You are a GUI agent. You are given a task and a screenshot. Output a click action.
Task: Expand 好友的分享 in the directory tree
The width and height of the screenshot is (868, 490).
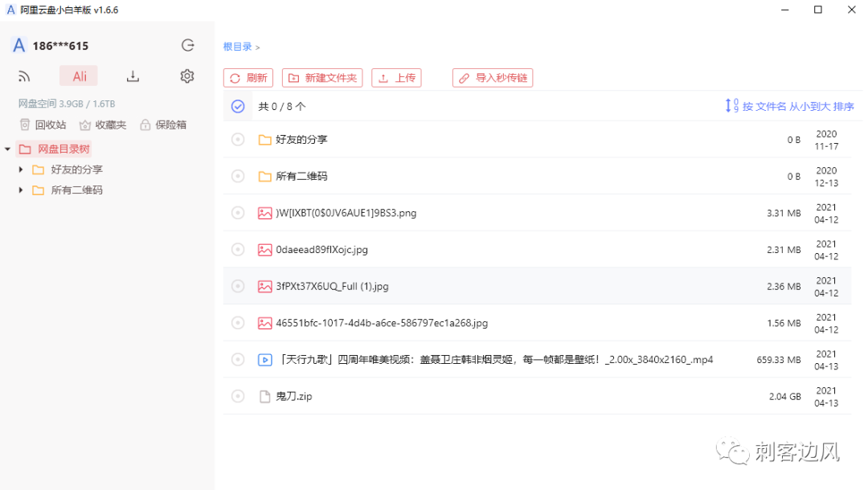[21, 169]
